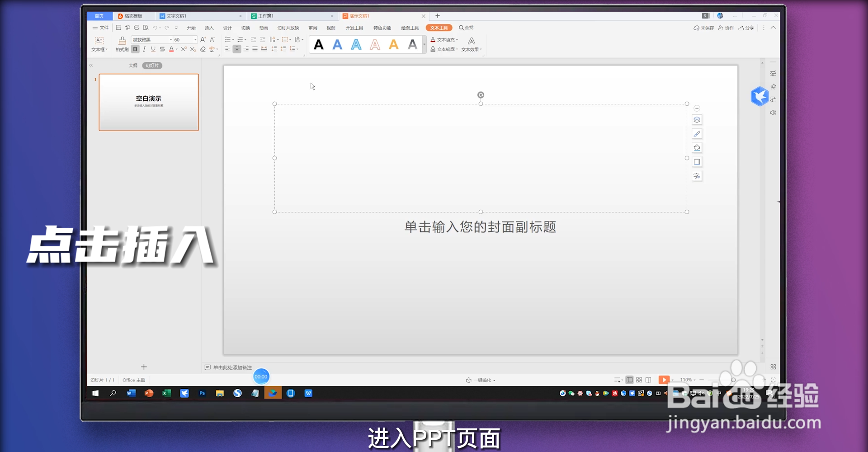This screenshot has width=868, height=452.
Task: Click the underline icon
Action: [x=153, y=49]
